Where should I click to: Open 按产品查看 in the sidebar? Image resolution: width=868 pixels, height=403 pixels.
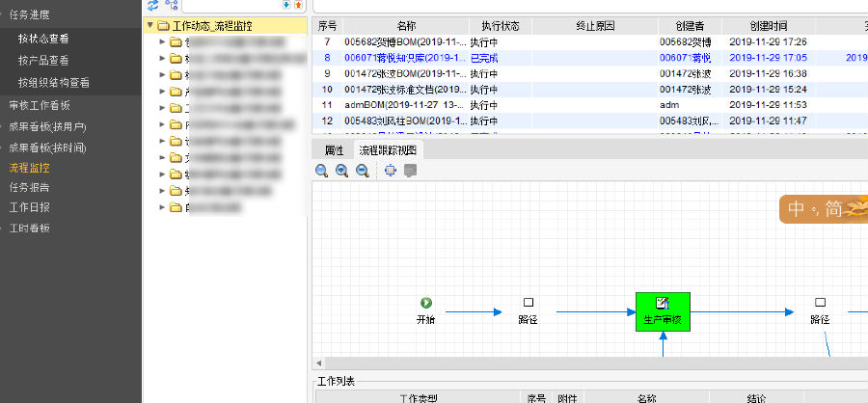tap(43, 61)
